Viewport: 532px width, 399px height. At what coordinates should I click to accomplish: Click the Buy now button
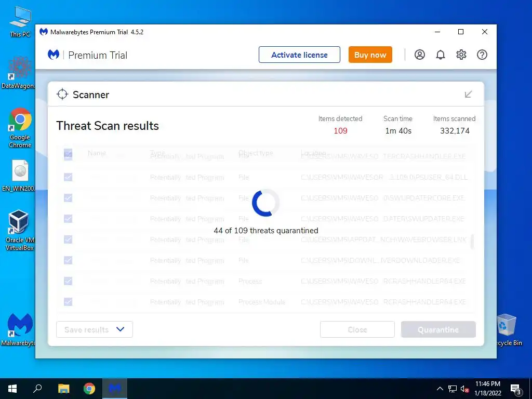[x=370, y=55]
